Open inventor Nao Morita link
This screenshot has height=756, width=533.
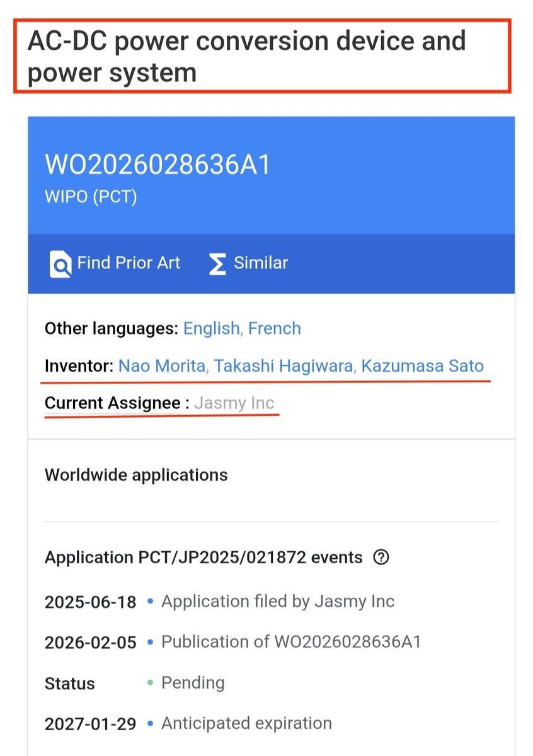(162, 366)
